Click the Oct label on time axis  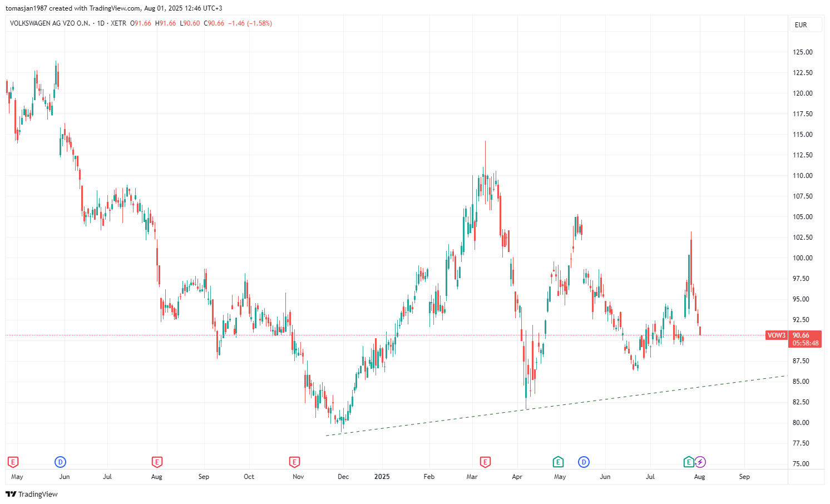249,477
